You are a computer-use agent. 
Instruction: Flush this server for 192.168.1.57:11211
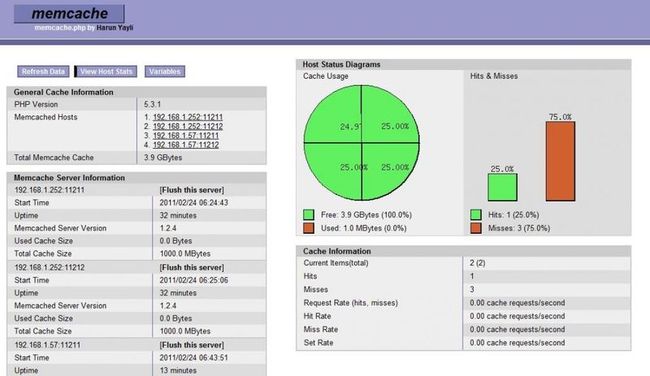192,345
